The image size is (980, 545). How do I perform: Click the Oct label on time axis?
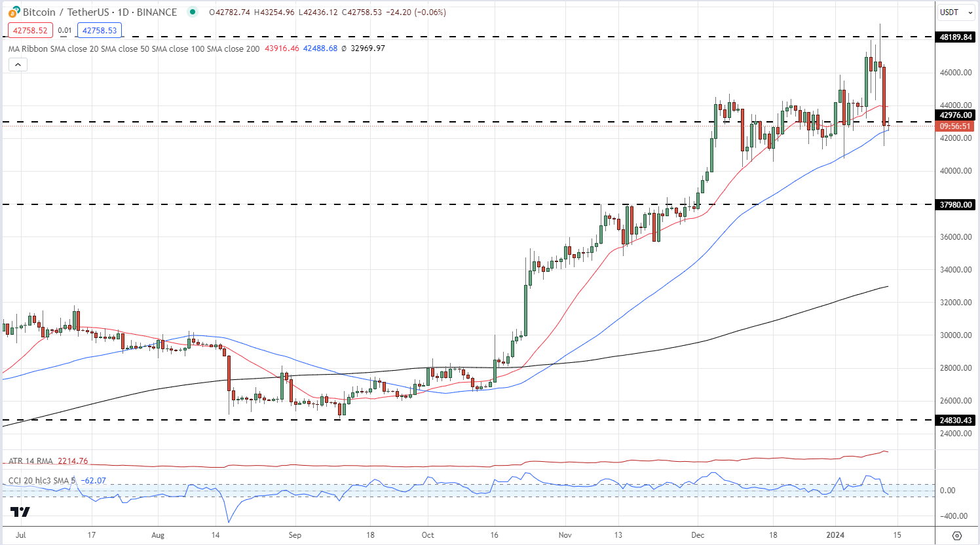pos(428,535)
